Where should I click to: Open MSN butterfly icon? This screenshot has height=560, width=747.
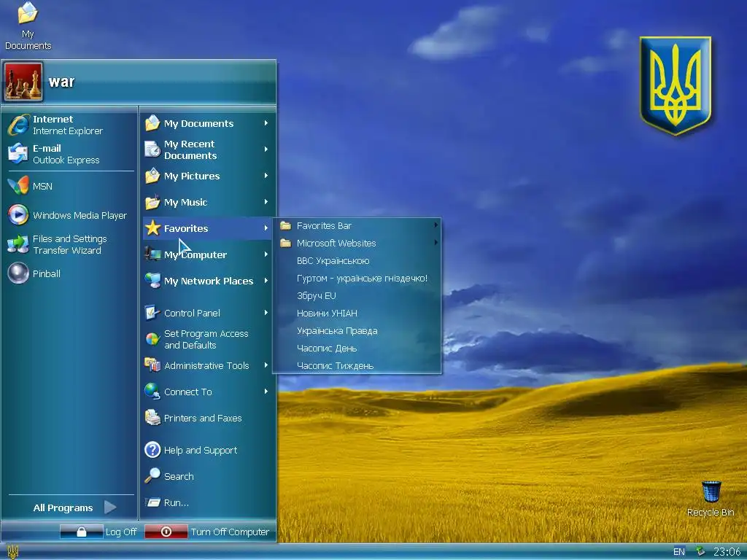(18, 186)
